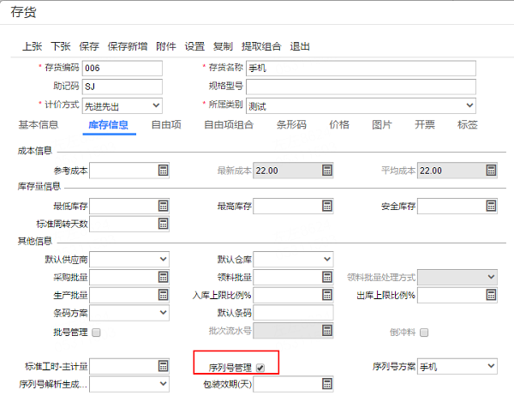Open calculator icon for 安全库存 field
The image size is (514, 420).
(491, 206)
